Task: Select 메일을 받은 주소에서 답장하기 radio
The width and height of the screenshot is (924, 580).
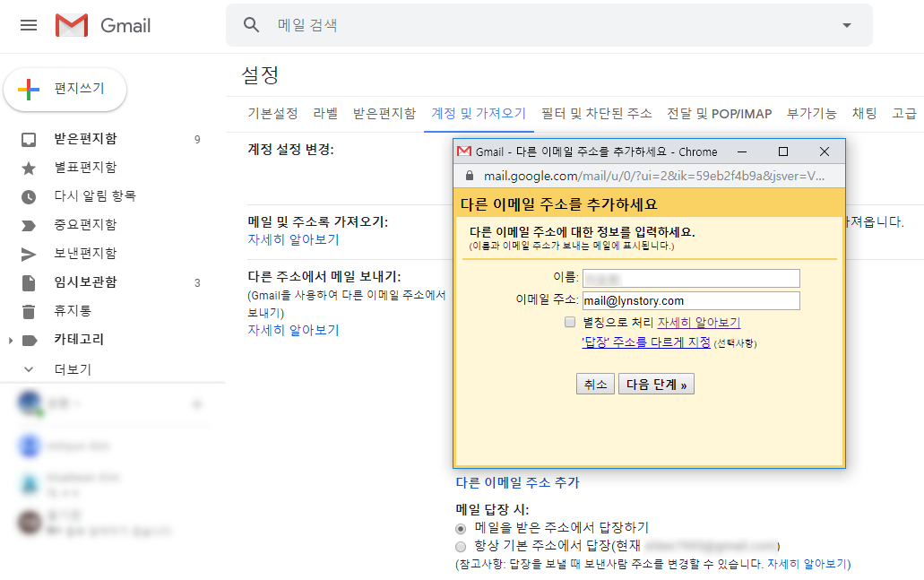Action: (461, 528)
